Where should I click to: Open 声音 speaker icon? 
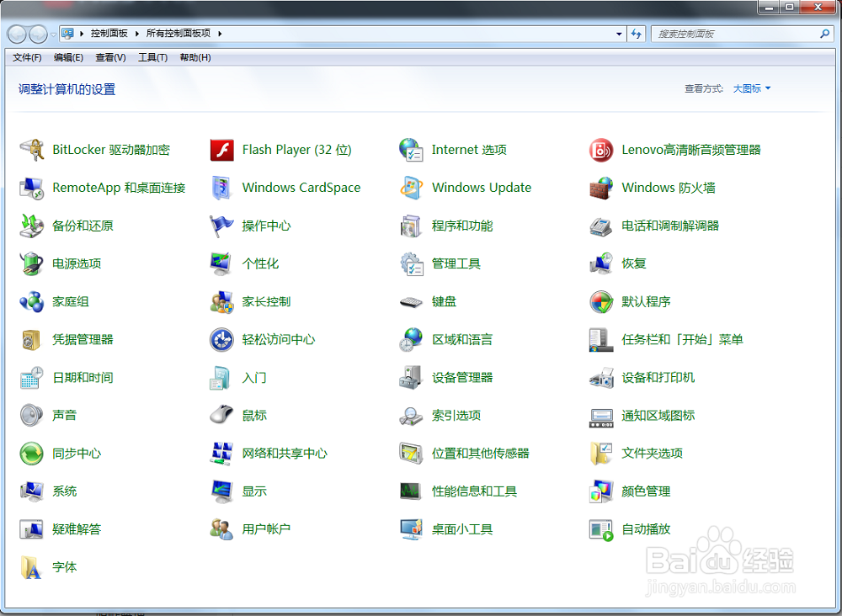[32, 416]
